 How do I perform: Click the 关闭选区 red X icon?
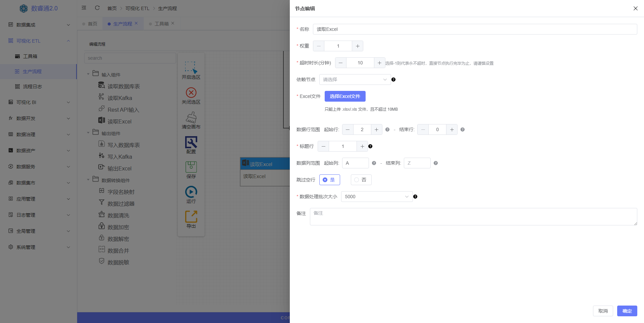(x=191, y=93)
